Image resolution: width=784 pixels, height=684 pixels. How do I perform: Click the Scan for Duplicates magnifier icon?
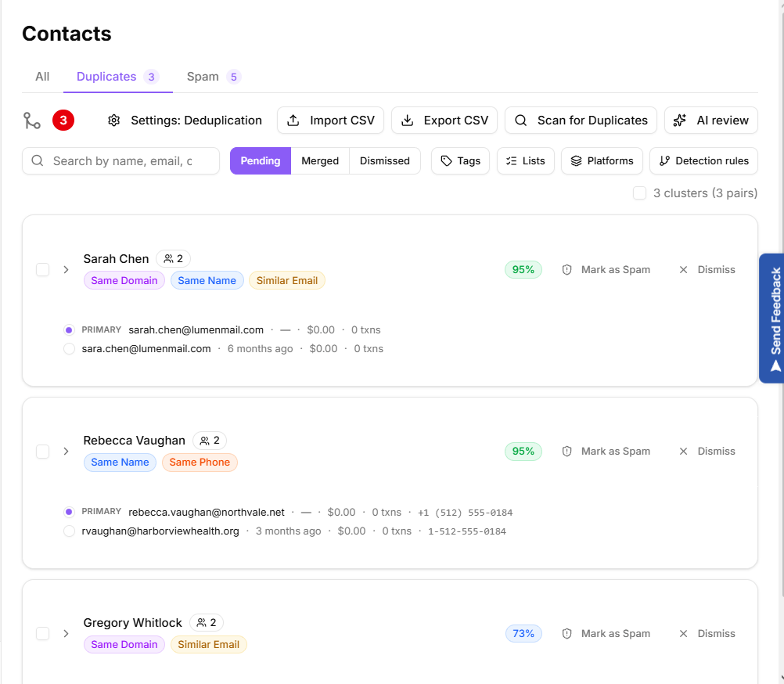pyautogui.click(x=521, y=121)
